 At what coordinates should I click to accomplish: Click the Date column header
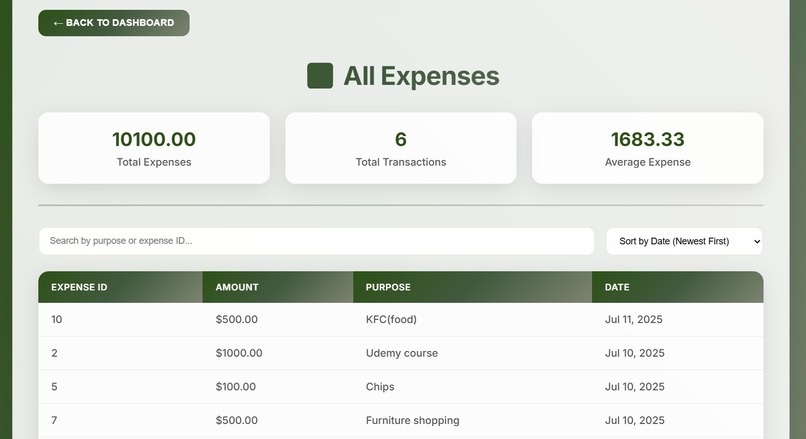[677, 287]
